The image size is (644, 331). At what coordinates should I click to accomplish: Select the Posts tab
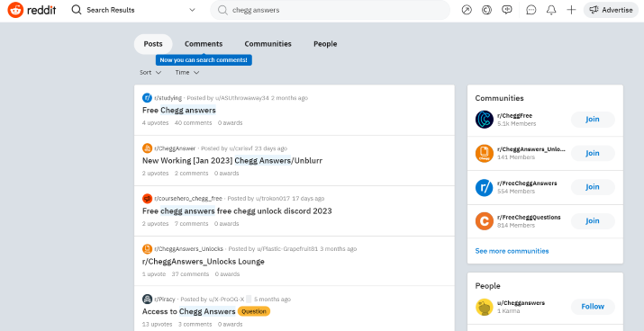click(153, 44)
